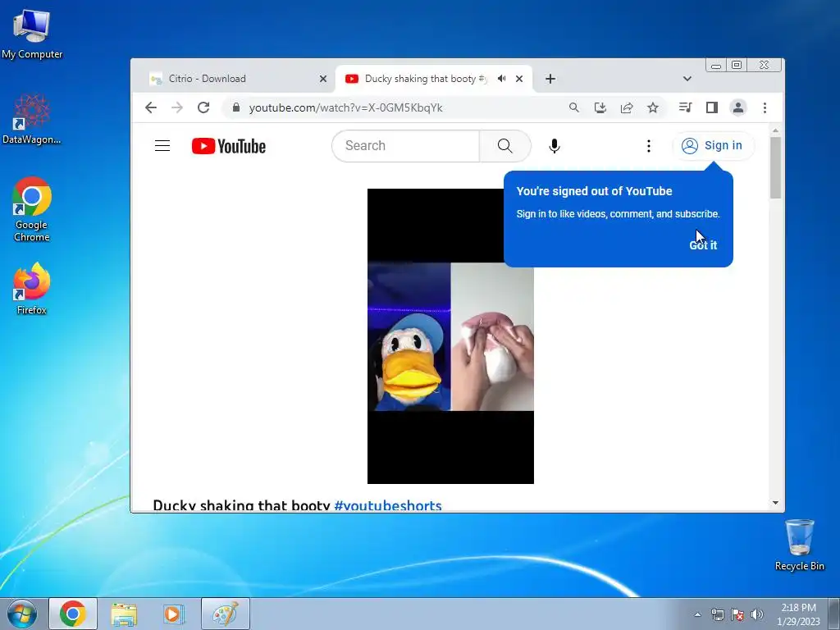Open the Action Center flag icon
The height and width of the screenshot is (630, 840).
(x=737, y=614)
